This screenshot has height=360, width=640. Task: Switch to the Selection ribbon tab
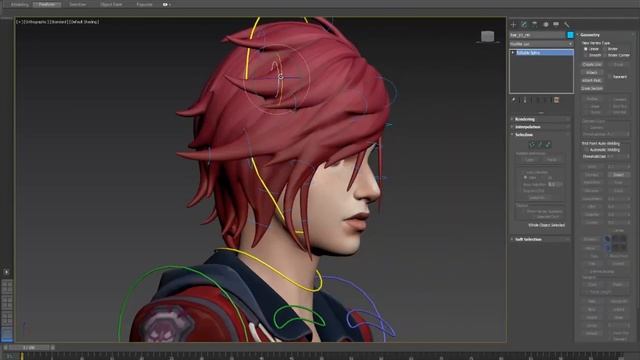(78, 4)
